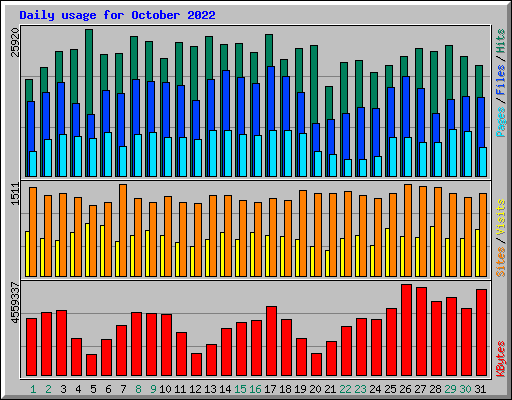This screenshot has height=400, width=512.
Task: Select the orange visits bar for day 7
Action: 123,230
